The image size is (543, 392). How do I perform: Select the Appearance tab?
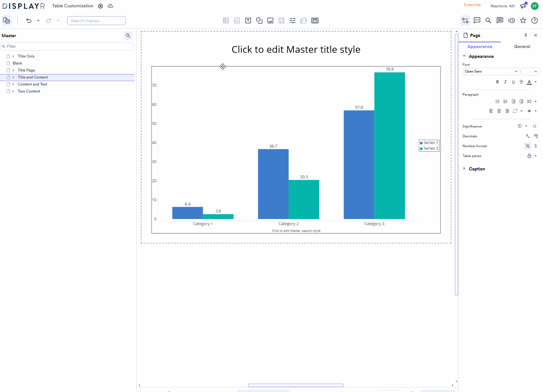tap(479, 46)
